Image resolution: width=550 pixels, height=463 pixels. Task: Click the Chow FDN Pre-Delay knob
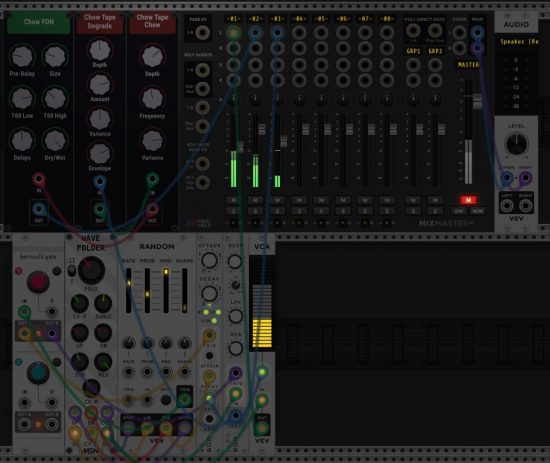[x=22, y=56]
